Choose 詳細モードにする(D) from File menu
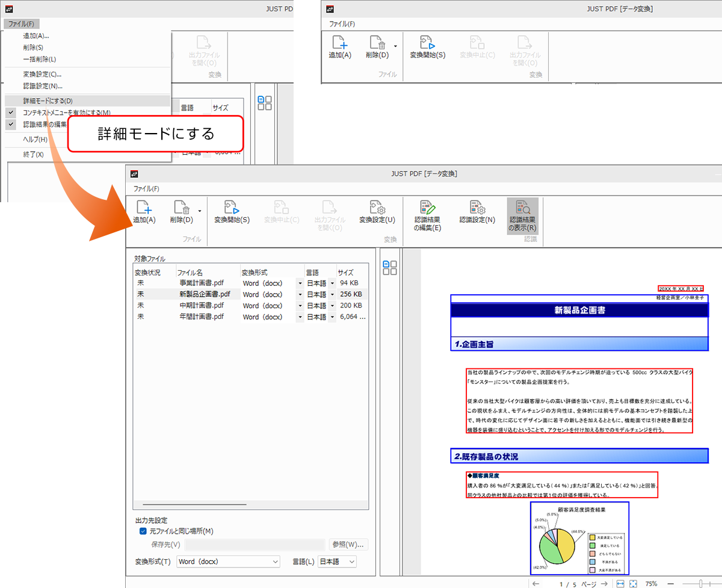722x588 pixels. point(88,101)
